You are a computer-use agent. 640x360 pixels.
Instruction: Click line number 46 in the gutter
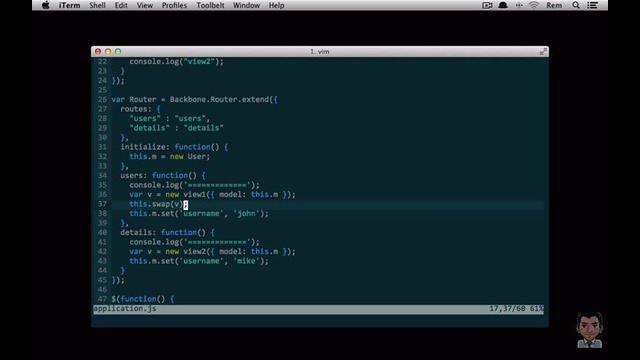(x=102, y=290)
